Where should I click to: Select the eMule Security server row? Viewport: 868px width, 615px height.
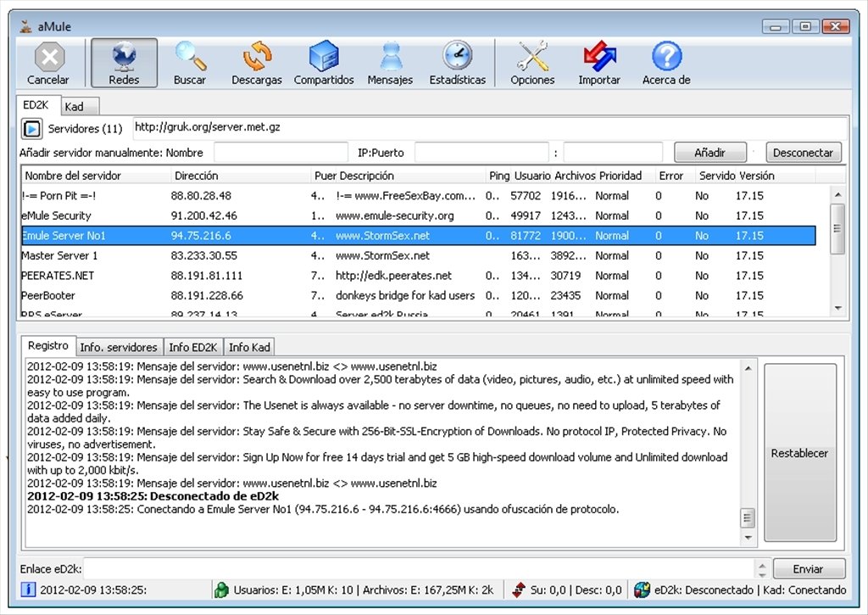point(418,215)
